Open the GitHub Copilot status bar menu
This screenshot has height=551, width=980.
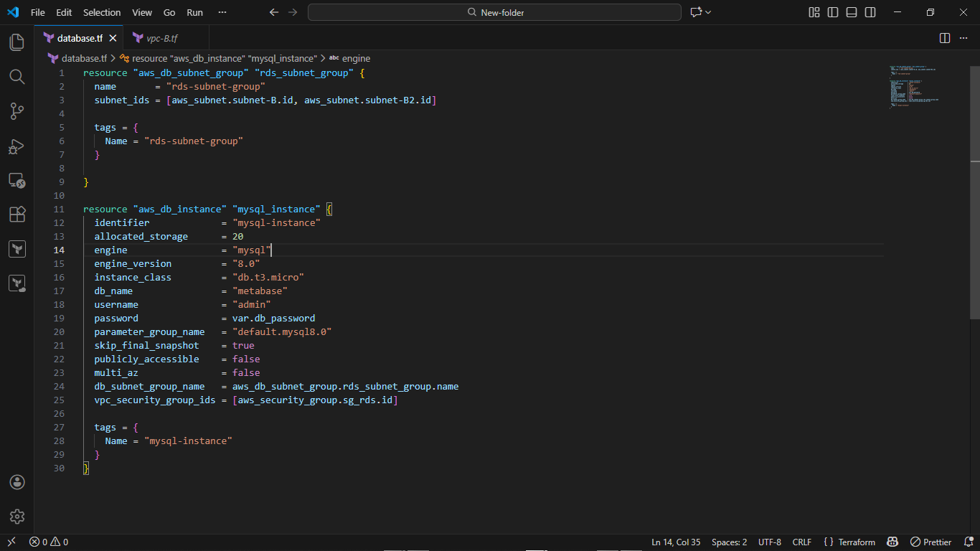pyautogui.click(x=892, y=542)
